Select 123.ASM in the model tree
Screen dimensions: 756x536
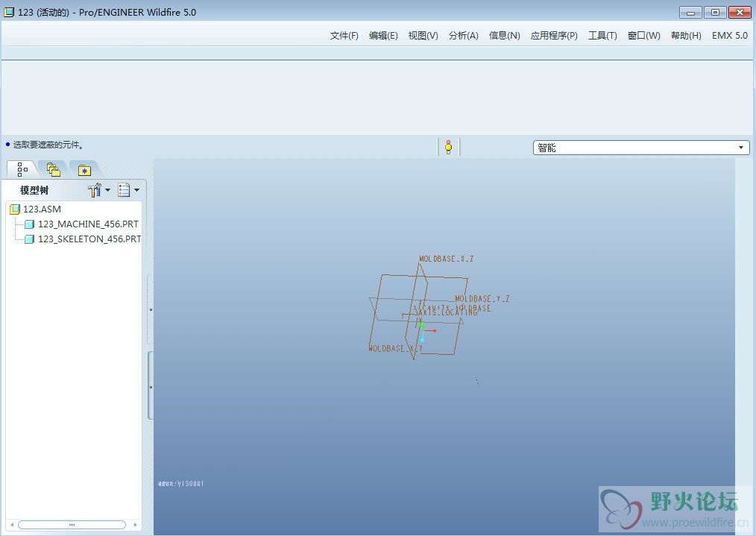coord(42,209)
